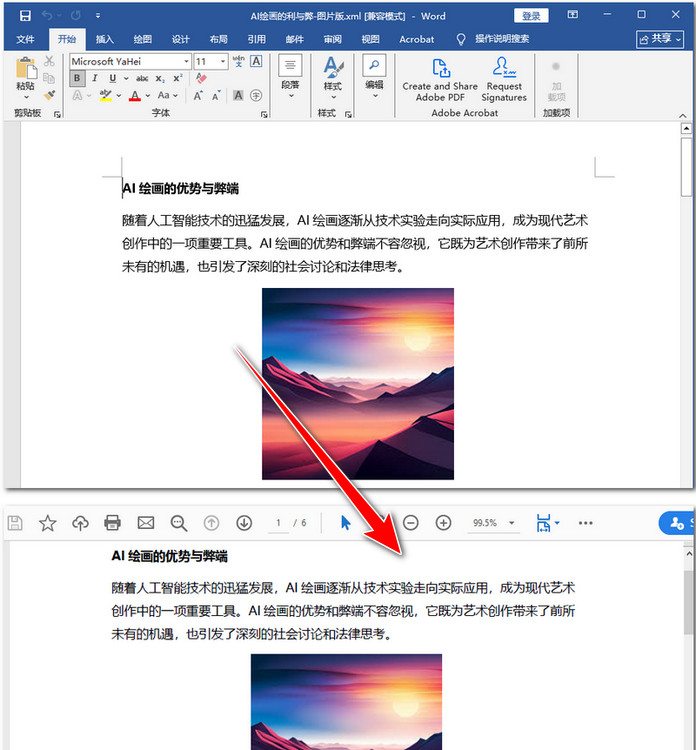Go to the next PDF page (down arrow)
Screen dimensions: 696x750
tap(244, 523)
